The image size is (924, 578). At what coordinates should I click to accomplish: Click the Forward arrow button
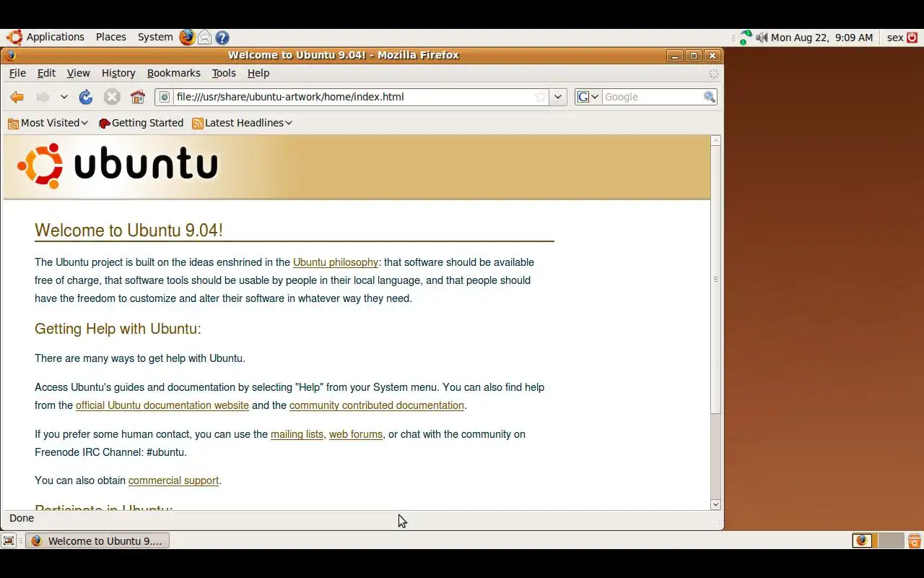(x=43, y=97)
